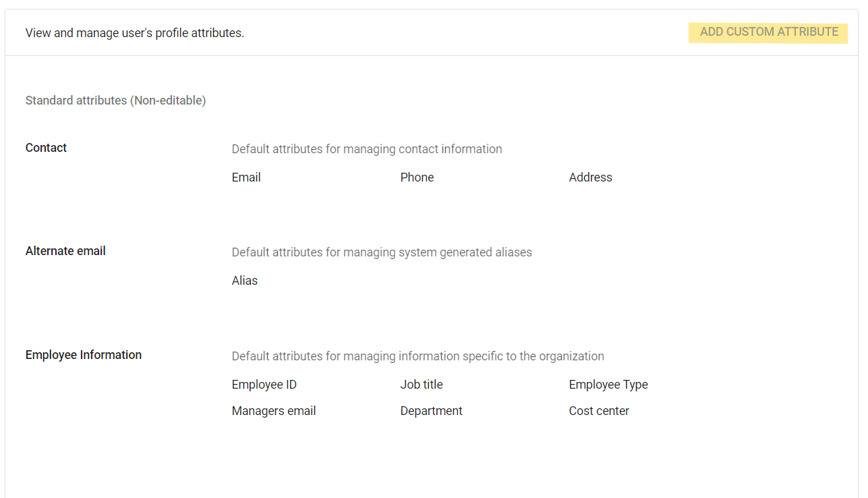Click the Job title attribute

tap(422, 385)
